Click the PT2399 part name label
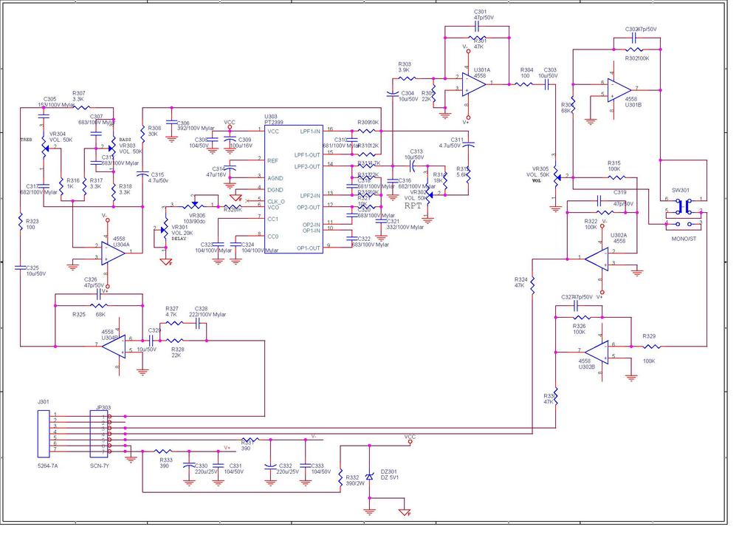 coord(273,123)
